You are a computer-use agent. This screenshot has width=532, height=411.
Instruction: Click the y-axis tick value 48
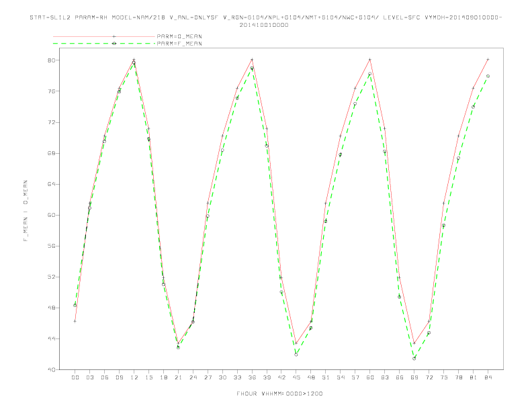(x=53, y=308)
